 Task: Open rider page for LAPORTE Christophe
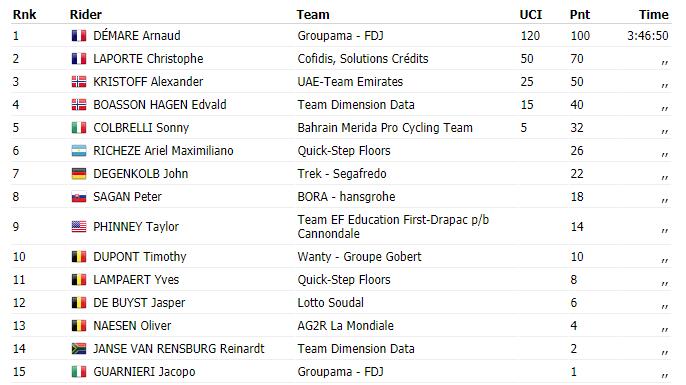click(x=148, y=59)
